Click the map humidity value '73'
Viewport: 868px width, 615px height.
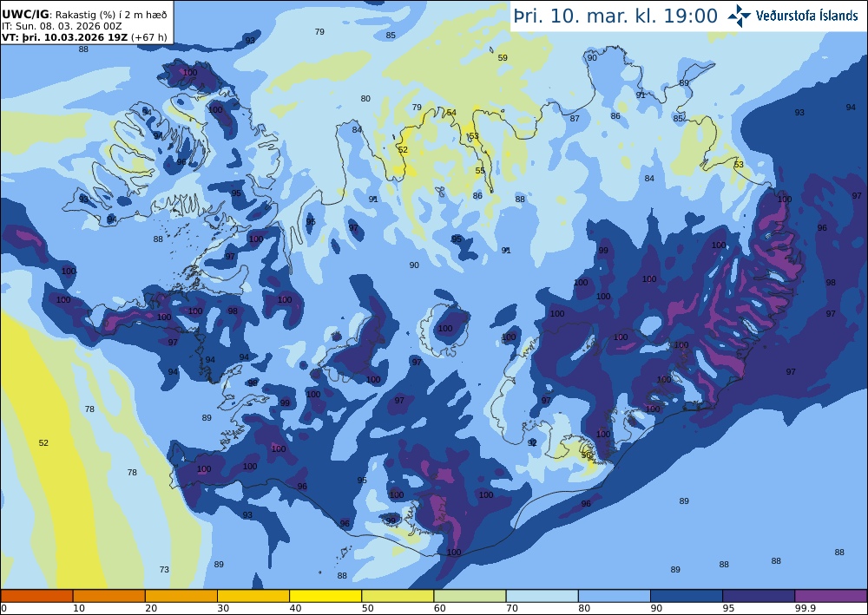164,569
